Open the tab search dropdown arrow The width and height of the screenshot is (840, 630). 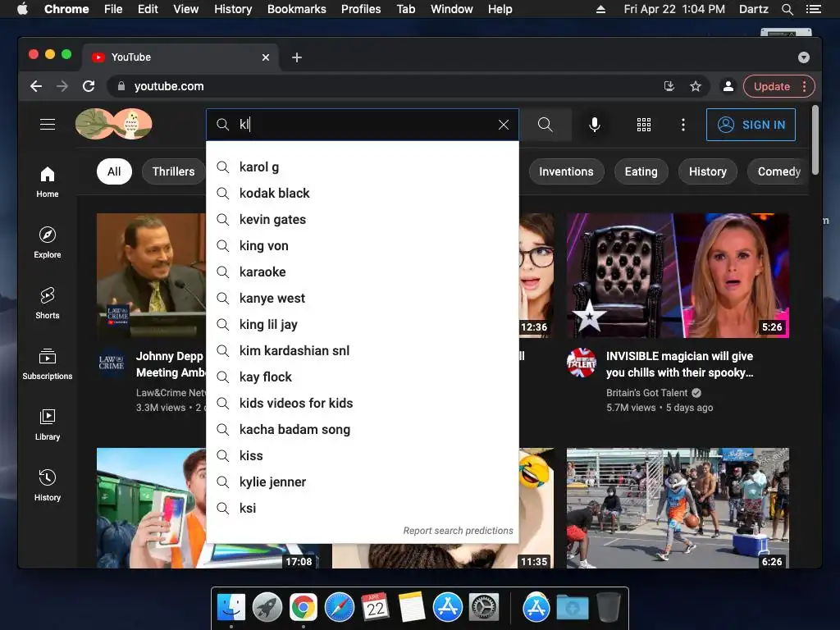[804, 57]
